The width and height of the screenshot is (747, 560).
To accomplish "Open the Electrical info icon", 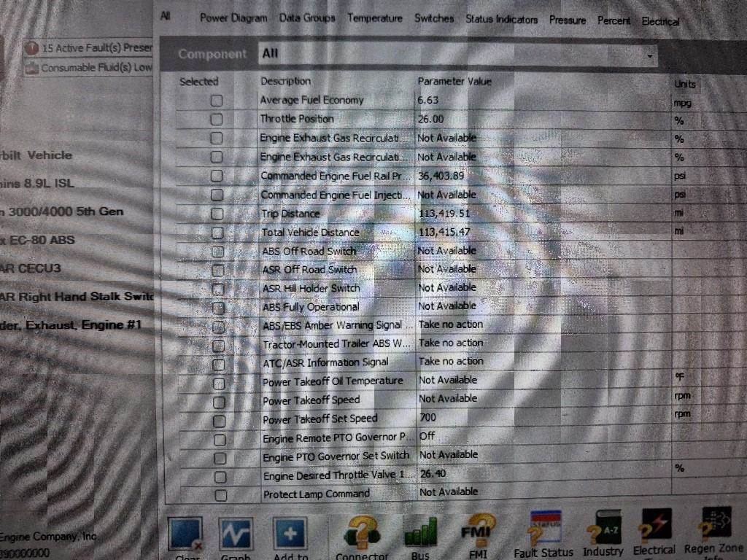I will 654,529.
